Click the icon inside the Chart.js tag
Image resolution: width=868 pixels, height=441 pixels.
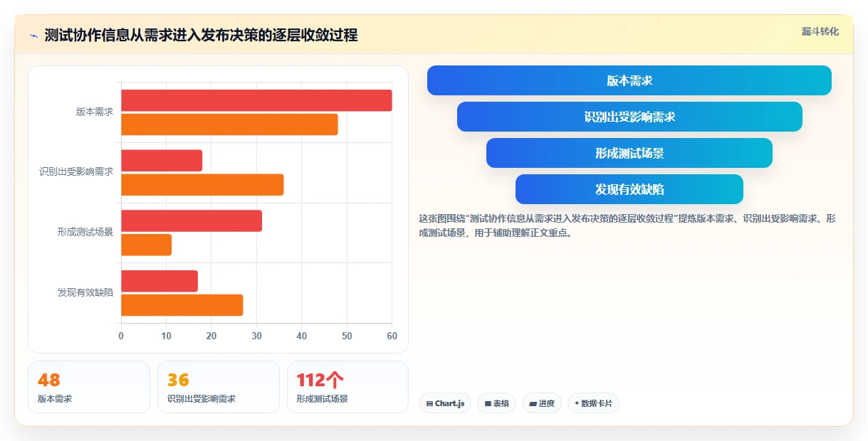pos(429,404)
